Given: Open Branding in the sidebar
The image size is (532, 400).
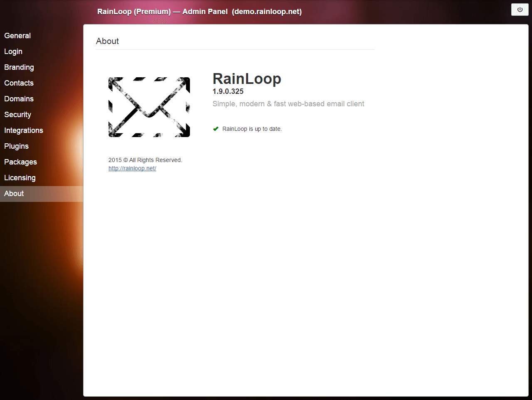Looking at the screenshot, I should (x=19, y=67).
